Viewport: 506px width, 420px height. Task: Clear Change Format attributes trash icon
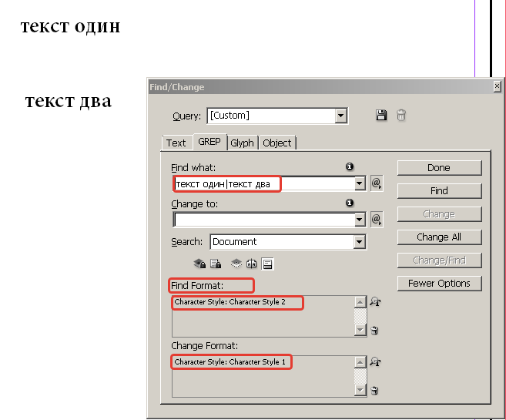pos(374,390)
